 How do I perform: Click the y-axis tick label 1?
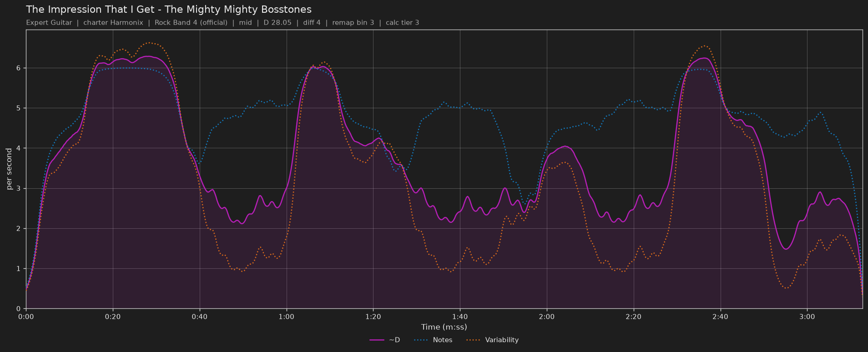pyautogui.click(x=19, y=269)
